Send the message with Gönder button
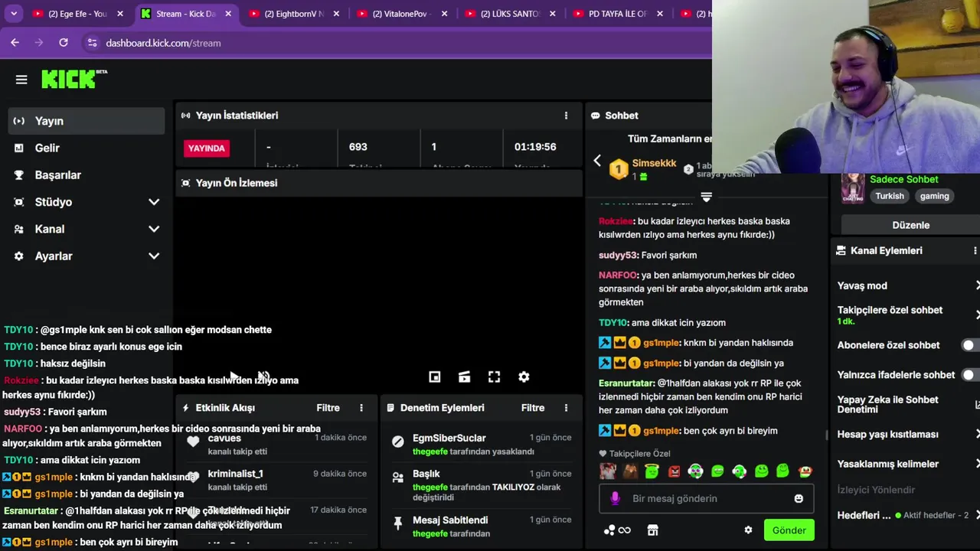Image resolution: width=980 pixels, height=551 pixels. 789,530
